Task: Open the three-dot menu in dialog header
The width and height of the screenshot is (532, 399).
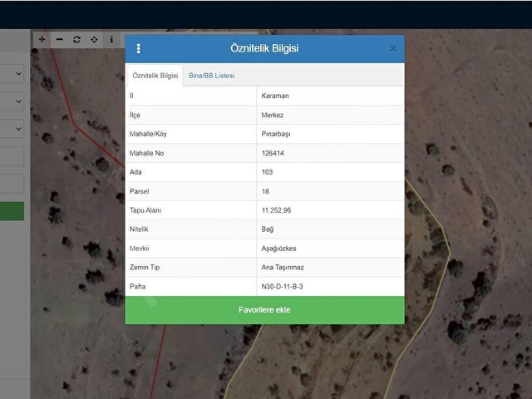Action: [x=139, y=48]
